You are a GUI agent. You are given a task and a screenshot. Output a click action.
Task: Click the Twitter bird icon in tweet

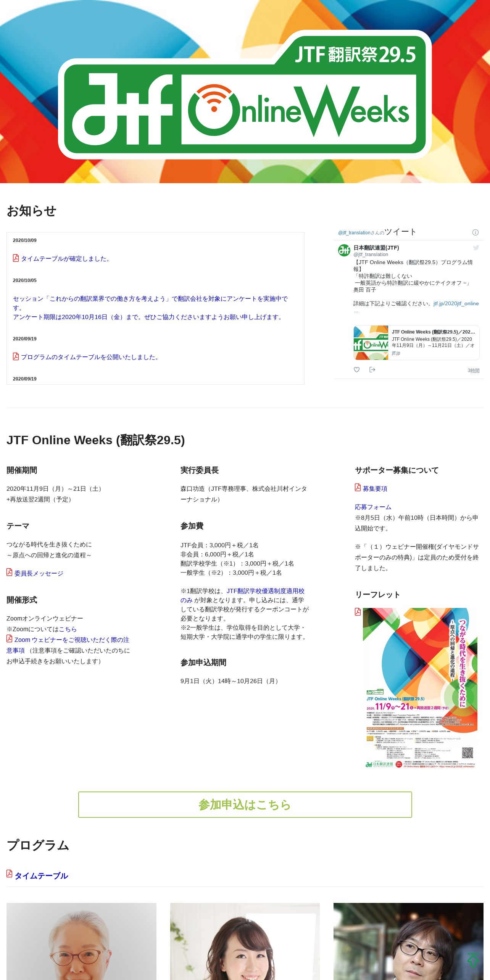click(x=476, y=248)
